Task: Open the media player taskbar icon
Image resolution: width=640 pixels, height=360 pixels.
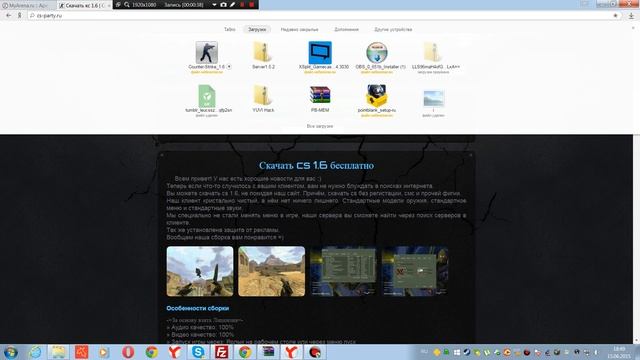Action: (104, 352)
